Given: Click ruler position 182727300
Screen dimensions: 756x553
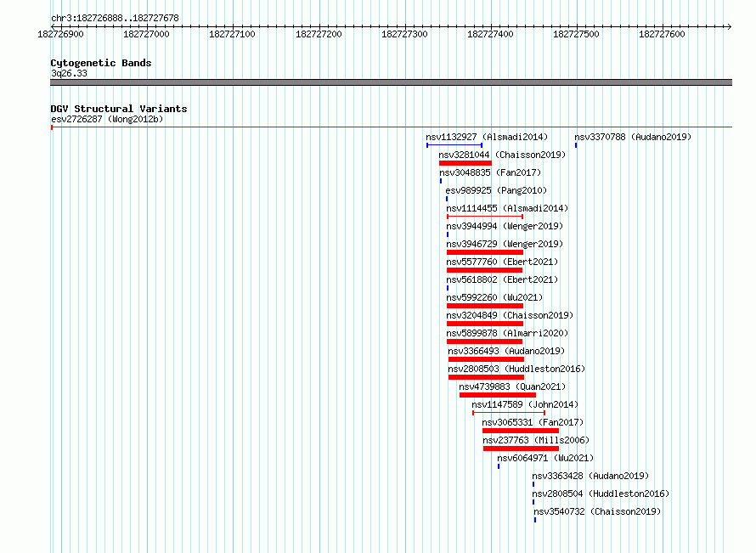Looking at the screenshot, I should click(404, 34).
